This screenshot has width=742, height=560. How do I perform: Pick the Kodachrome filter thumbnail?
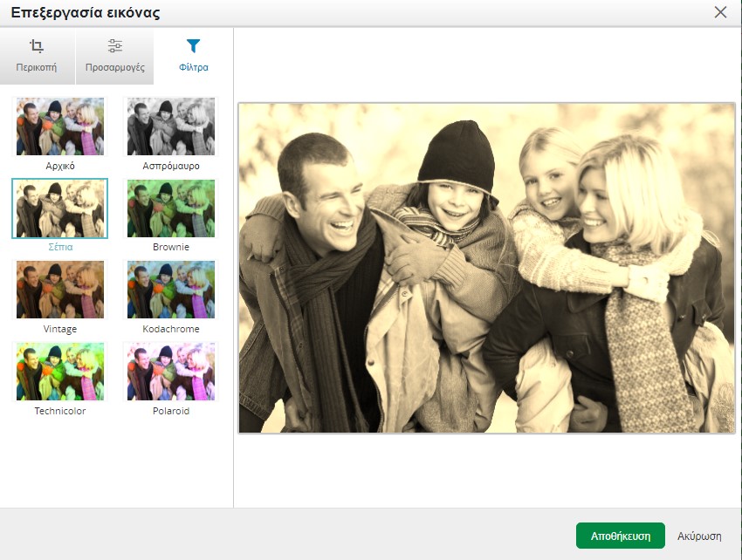tap(171, 290)
